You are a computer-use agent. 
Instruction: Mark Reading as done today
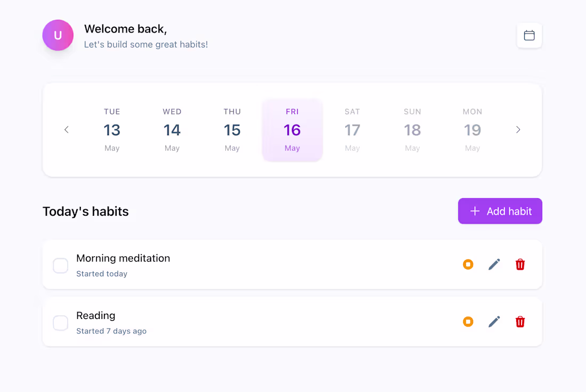pyautogui.click(x=60, y=323)
